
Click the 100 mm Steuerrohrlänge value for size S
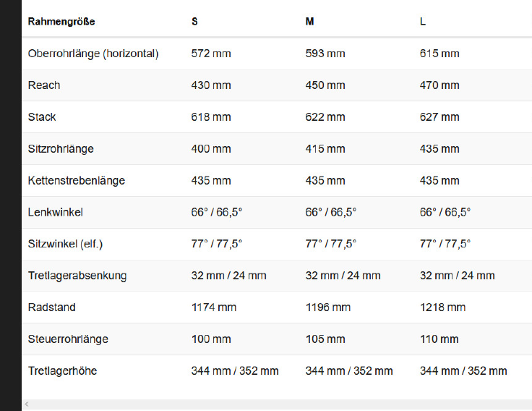211,339
